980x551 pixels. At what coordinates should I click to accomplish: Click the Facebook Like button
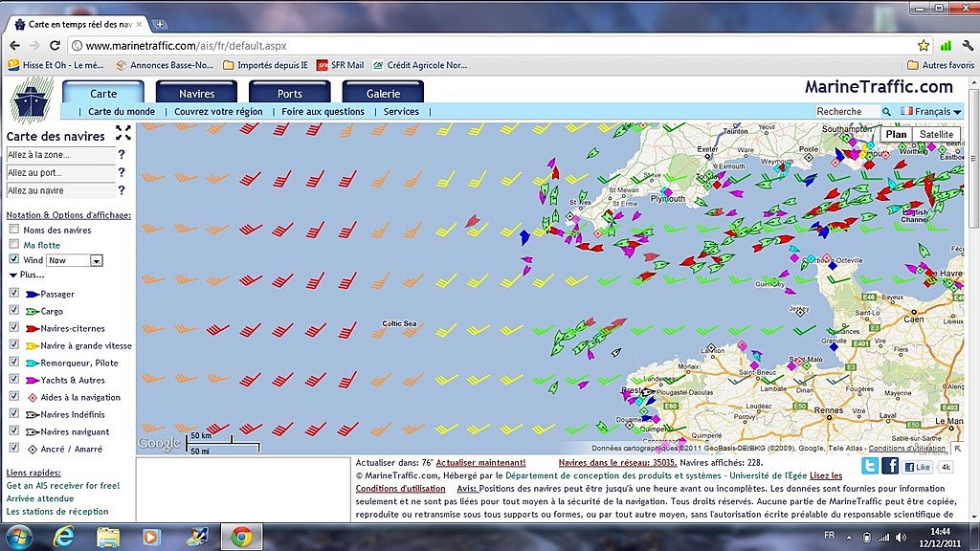[918, 467]
